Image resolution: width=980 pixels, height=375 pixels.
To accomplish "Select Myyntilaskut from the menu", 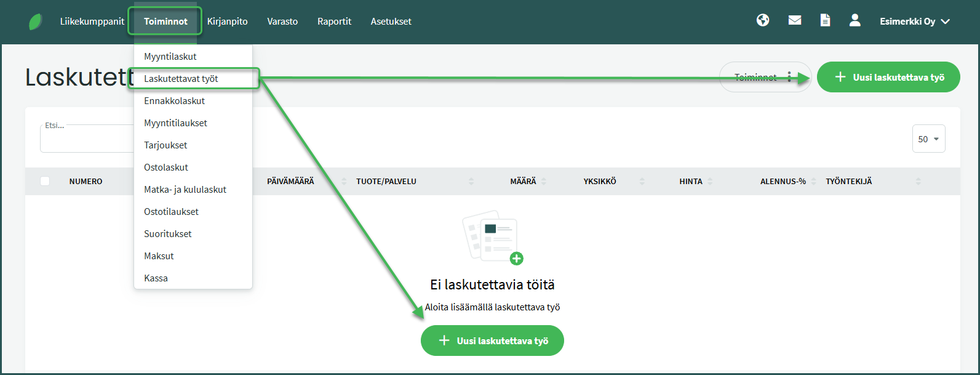I will [x=170, y=57].
